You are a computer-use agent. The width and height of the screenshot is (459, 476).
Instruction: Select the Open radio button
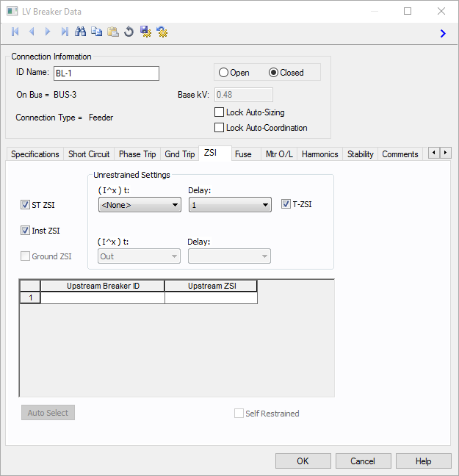(x=223, y=73)
